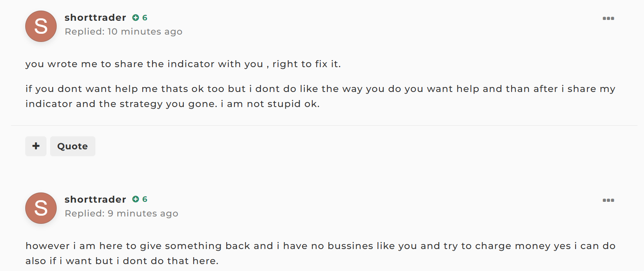Click the green reputation icon on second post

point(136,199)
